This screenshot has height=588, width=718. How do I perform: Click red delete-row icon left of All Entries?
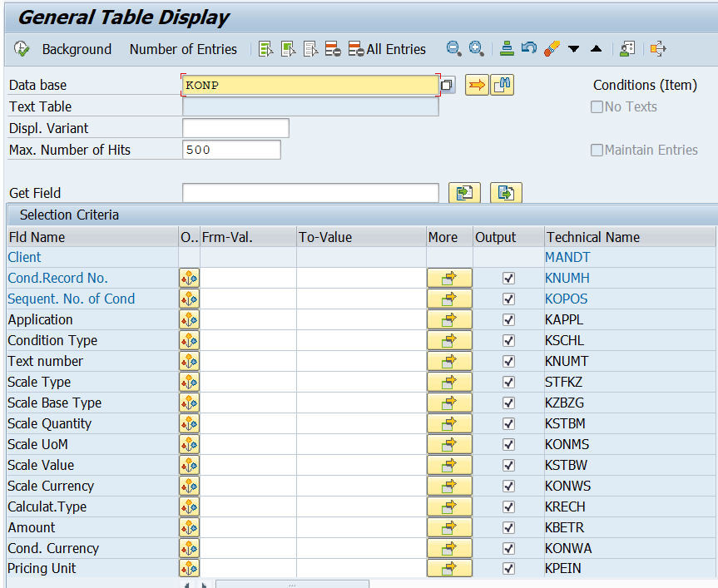click(333, 48)
